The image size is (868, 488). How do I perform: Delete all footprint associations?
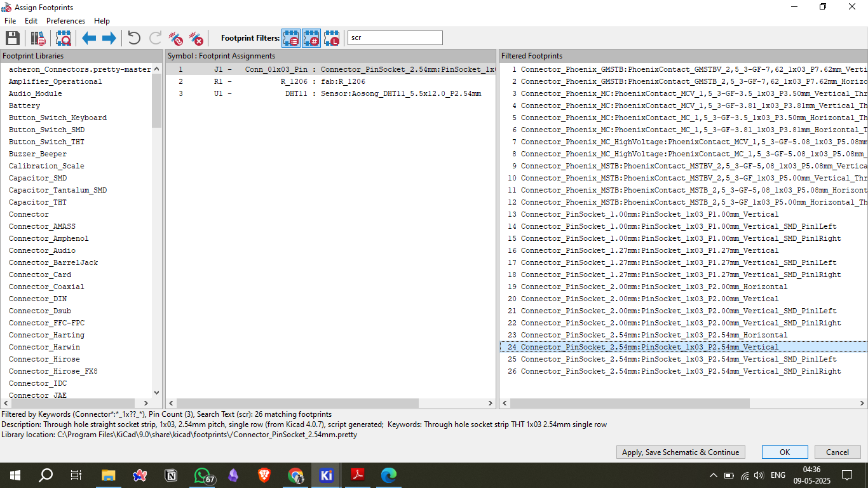[x=196, y=38]
